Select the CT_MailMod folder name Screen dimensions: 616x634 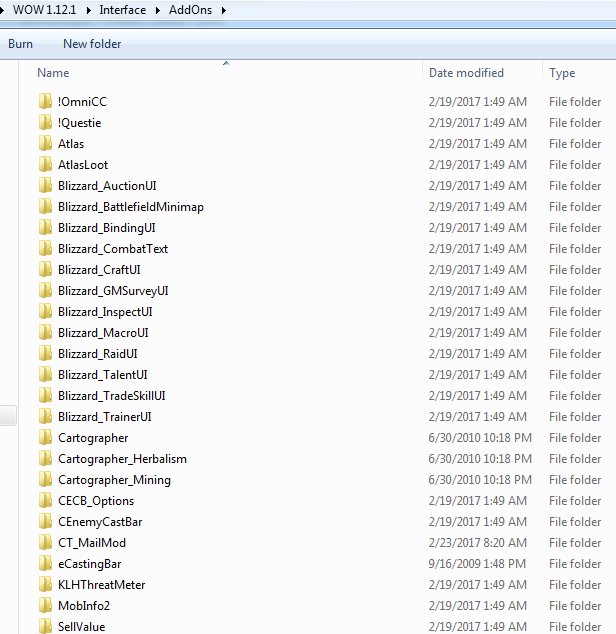[92, 543]
